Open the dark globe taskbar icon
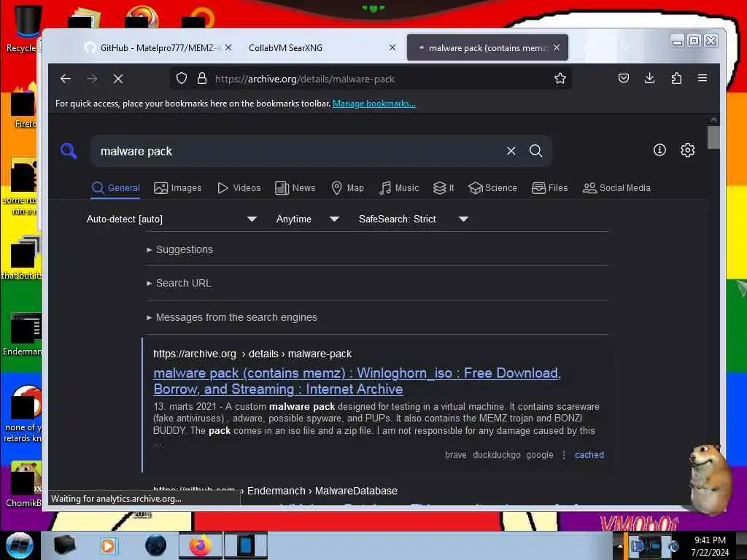Screen dimensions: 747x560 156,545
